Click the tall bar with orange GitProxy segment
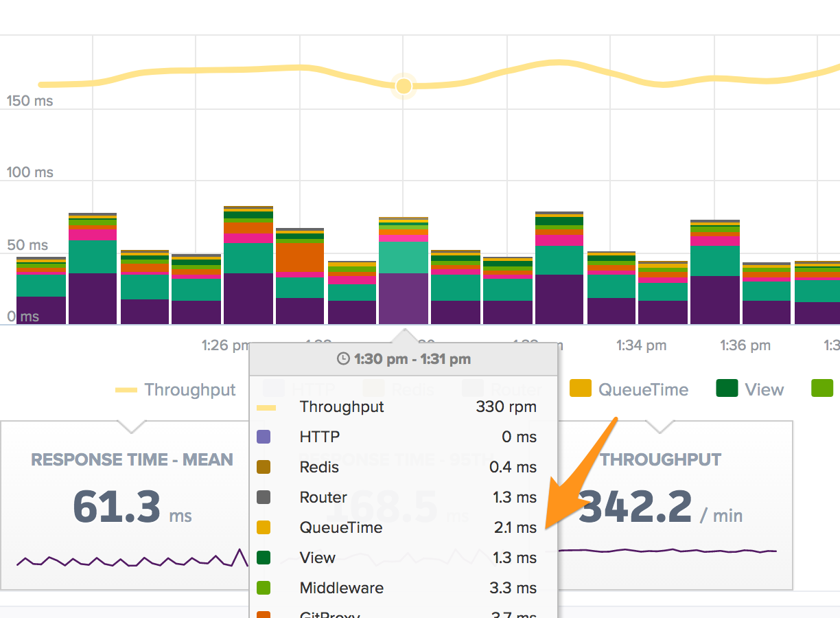 [x=300, y=276]
